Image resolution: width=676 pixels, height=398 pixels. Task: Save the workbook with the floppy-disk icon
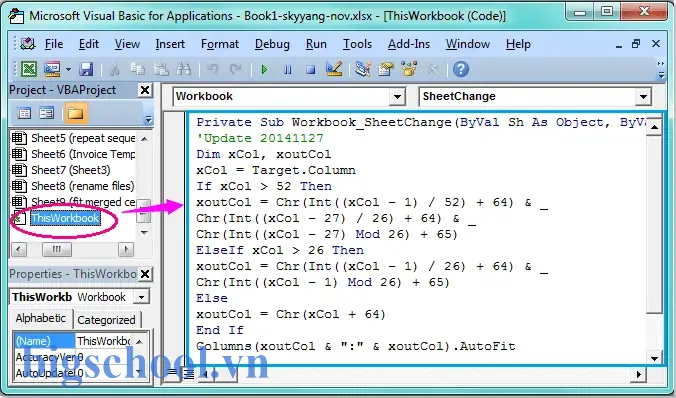click(x=86, y=69)
